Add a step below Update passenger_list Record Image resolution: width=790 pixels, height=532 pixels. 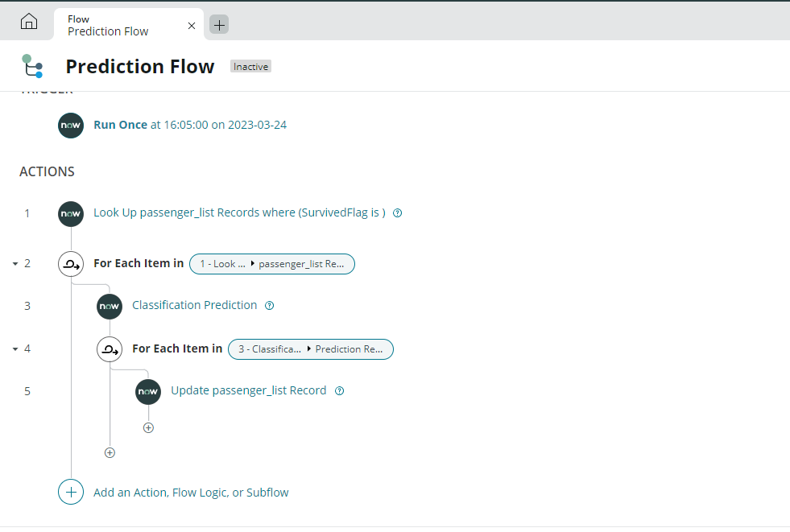149,428
